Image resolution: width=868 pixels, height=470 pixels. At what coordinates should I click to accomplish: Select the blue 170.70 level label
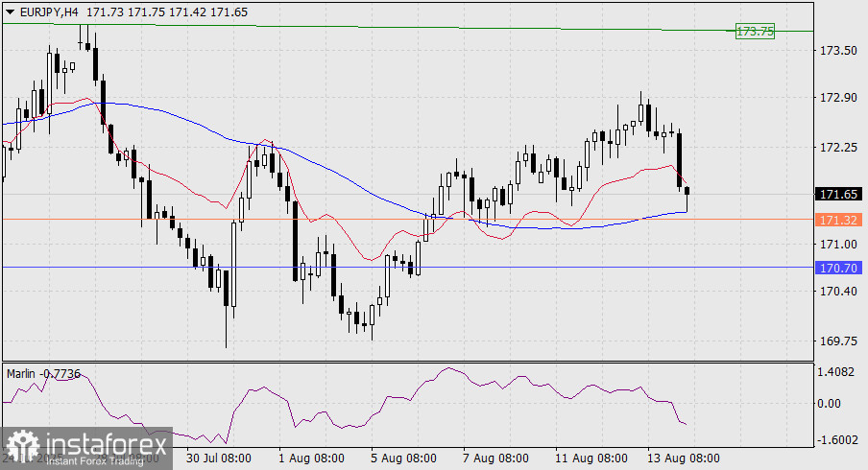click(x=838, y=268)
